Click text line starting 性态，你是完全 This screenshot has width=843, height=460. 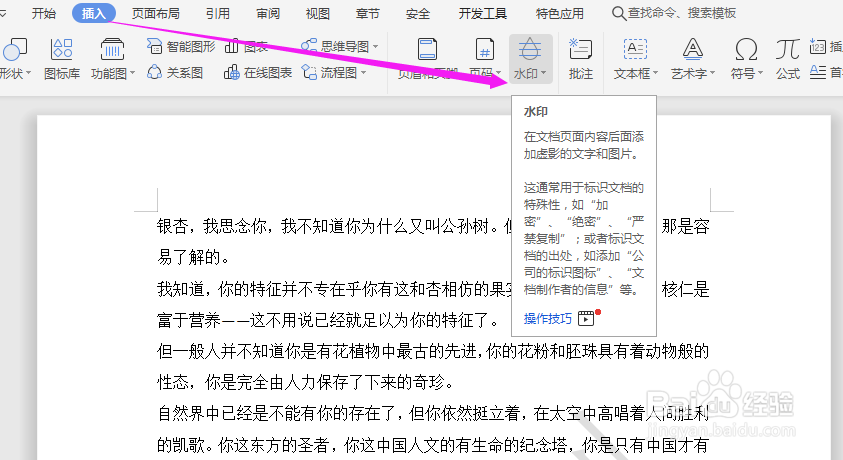(306, 383)
